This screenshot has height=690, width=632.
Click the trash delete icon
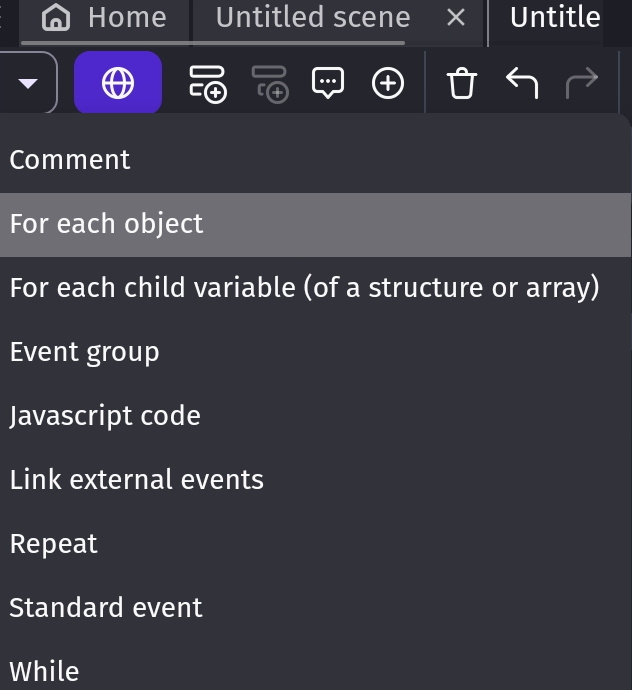tap(462, 83)
